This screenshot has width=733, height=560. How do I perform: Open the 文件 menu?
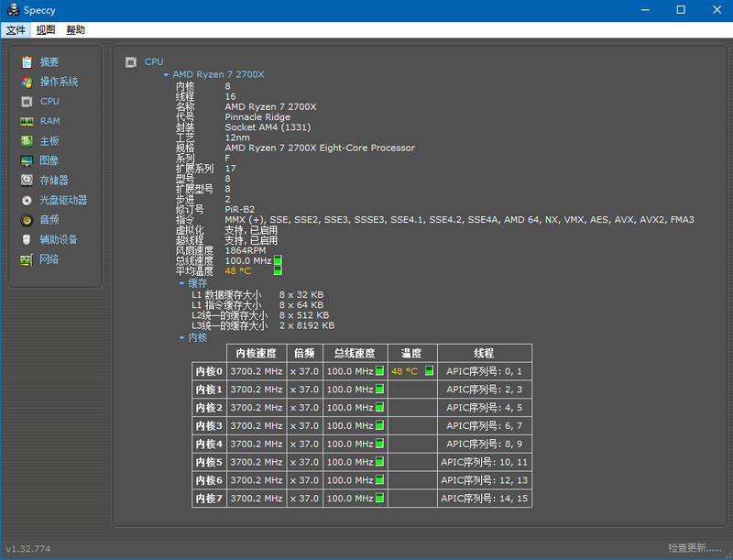[x=16, y=29]
